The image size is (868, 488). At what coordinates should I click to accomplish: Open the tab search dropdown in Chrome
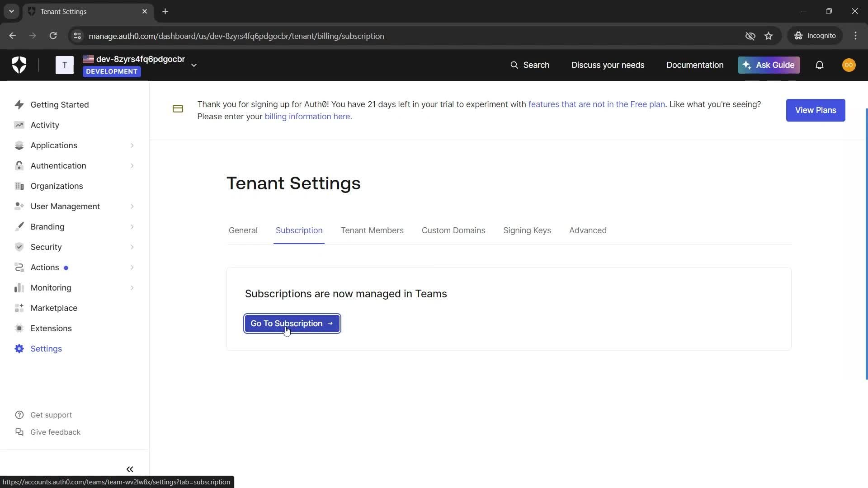11,11
